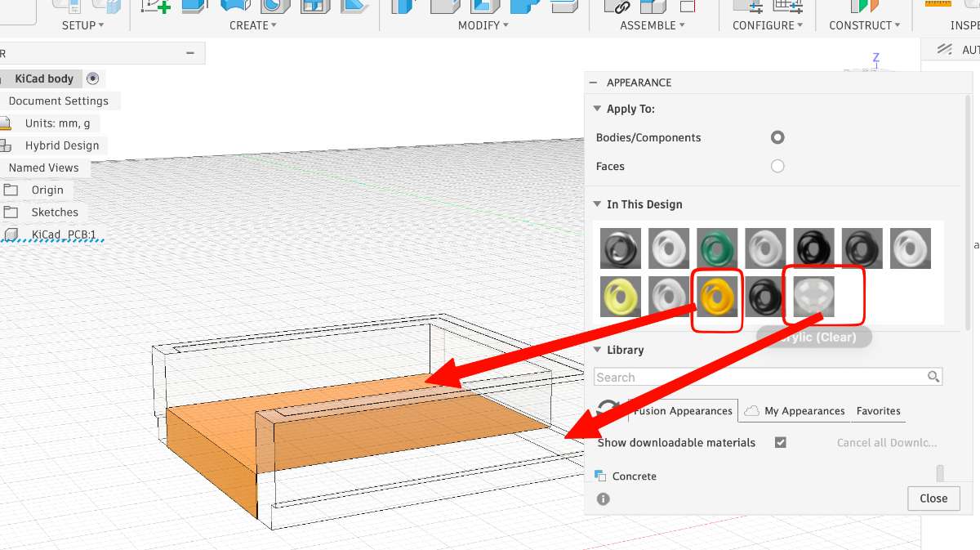Open the CONFIGURE dropdown menu
This screenshot has height=550, width=980.
(x=768, y=25)
